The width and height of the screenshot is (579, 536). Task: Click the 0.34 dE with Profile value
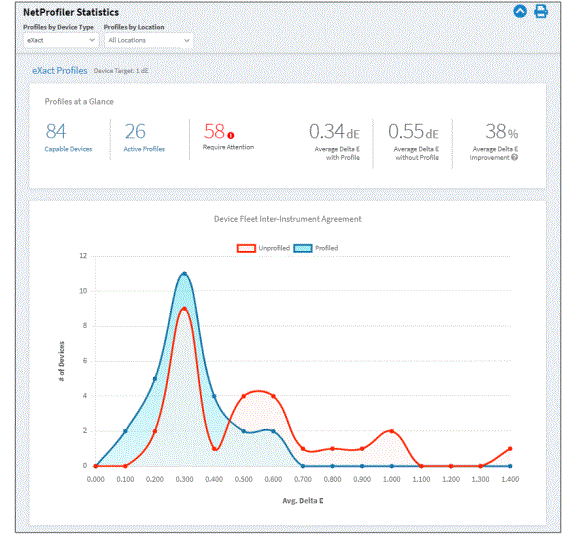point(334,132)
